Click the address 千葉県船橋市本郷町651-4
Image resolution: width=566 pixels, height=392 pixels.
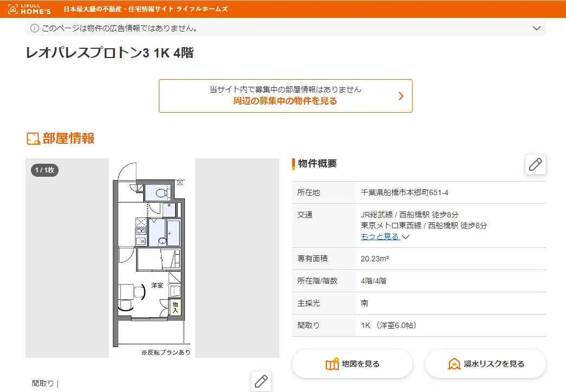(x=404, y=192)
